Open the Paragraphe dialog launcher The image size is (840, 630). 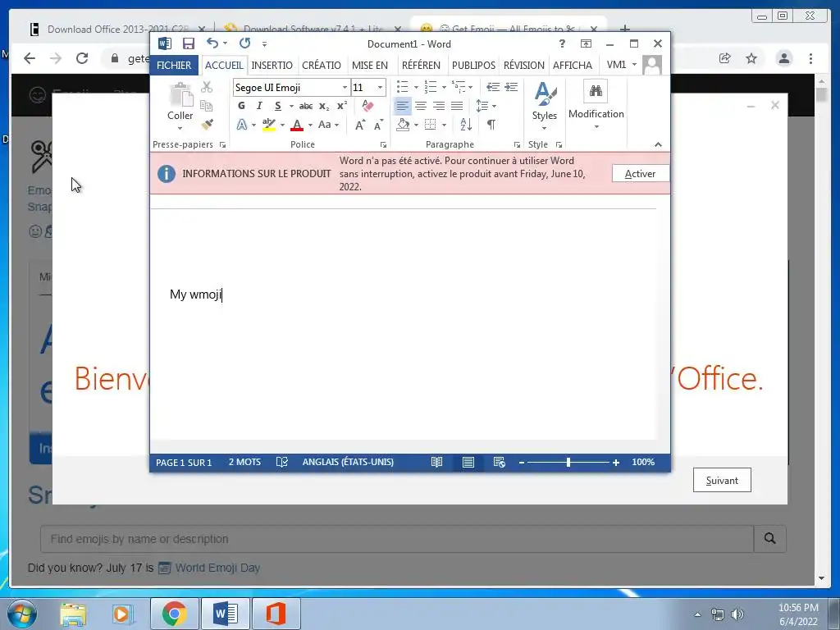click(517, 144)
